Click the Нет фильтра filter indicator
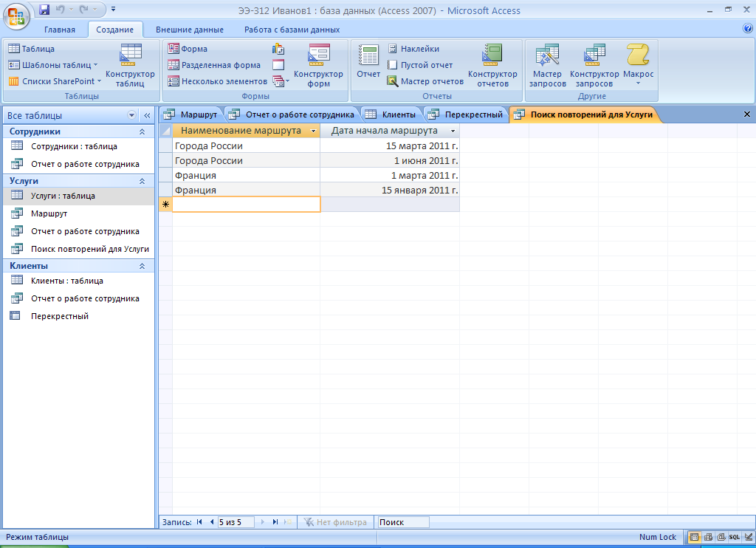Image resolution: width=756 pixels, height=548 pixels. point(336,522)
